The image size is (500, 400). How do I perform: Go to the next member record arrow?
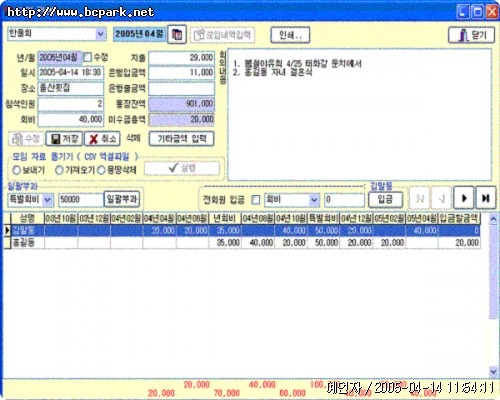tap(464, 198)
